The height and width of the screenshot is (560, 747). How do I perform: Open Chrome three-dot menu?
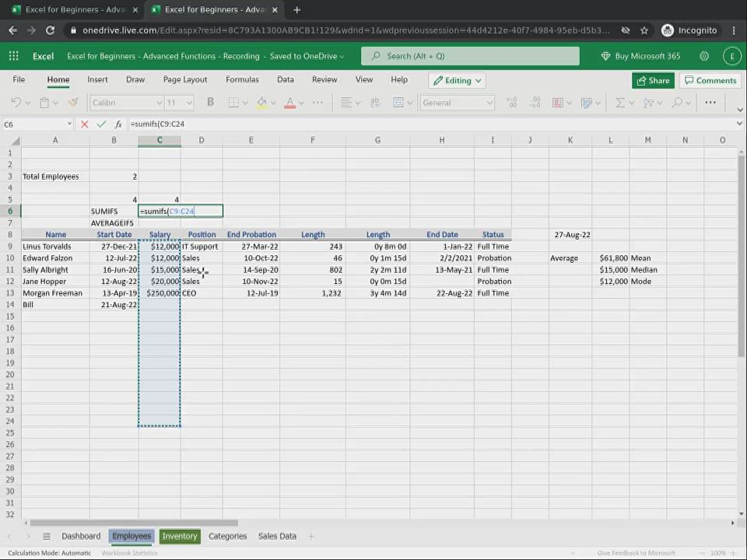[734, 30]
